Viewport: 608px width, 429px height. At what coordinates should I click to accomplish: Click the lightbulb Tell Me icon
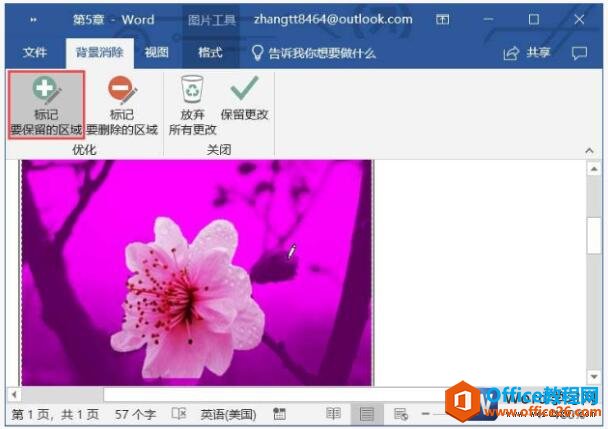(x=257, y=53)
